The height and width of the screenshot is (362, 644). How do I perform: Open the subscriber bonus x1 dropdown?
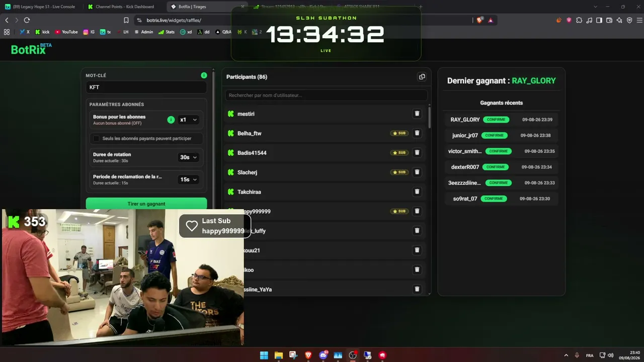[x=188, y=120]
